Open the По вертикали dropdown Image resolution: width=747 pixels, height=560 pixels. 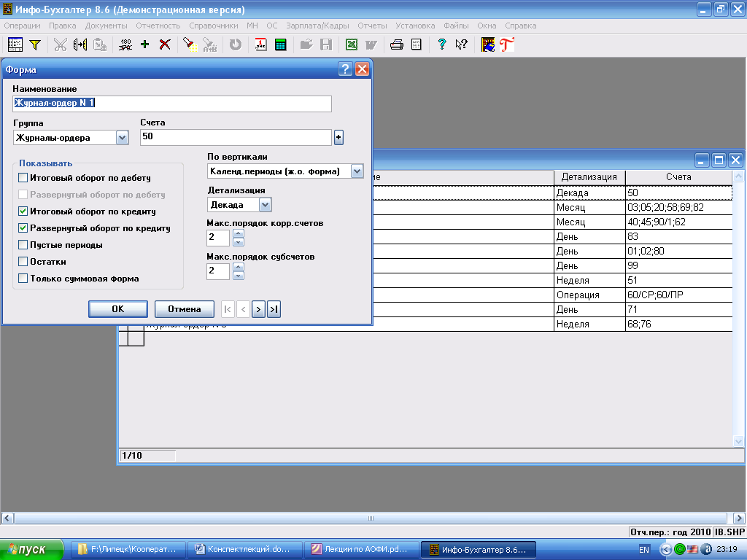click(x=357, y=171)
